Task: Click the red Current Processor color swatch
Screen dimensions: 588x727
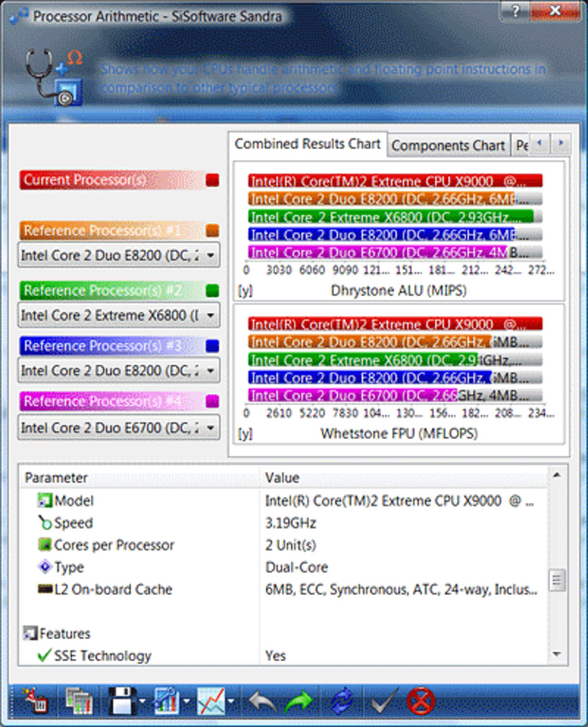Action: (212, 180)
